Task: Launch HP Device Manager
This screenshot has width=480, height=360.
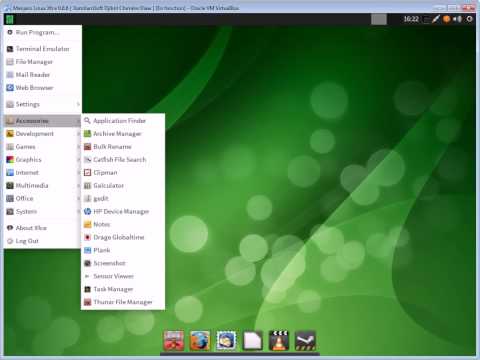Action: tap(123, 211)
